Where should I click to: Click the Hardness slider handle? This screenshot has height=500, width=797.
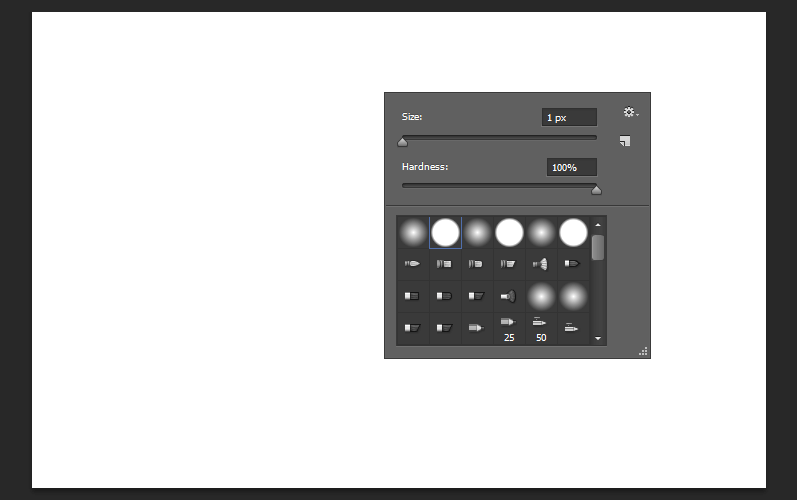[x=596, y=190]
